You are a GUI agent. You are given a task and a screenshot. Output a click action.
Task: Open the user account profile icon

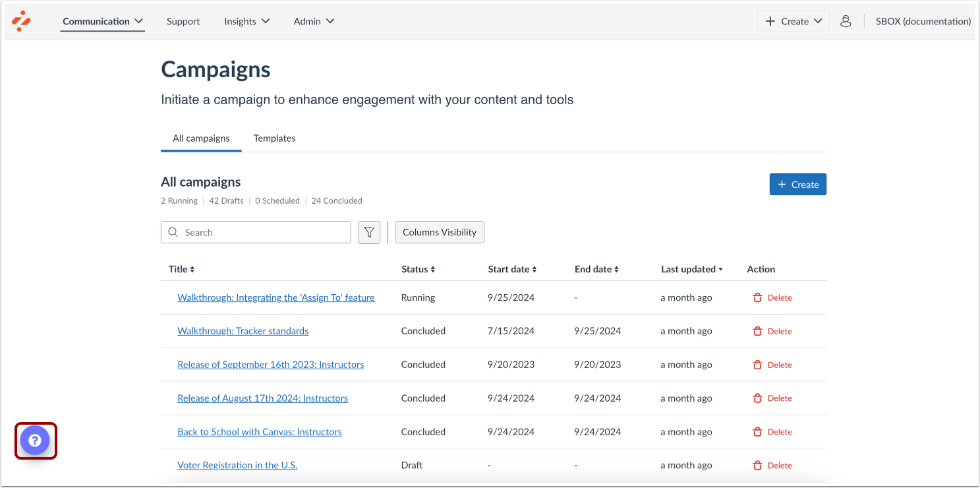(x=846, y=21)
